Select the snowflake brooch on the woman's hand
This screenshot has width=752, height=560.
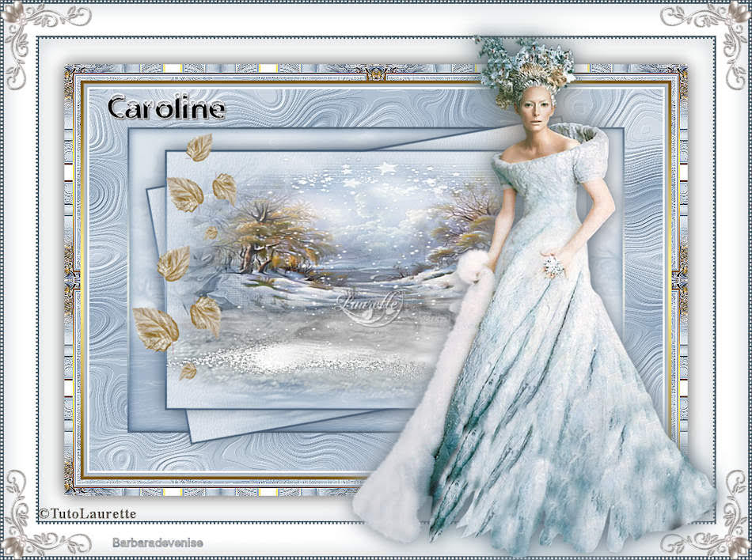[x=553, y=267]
